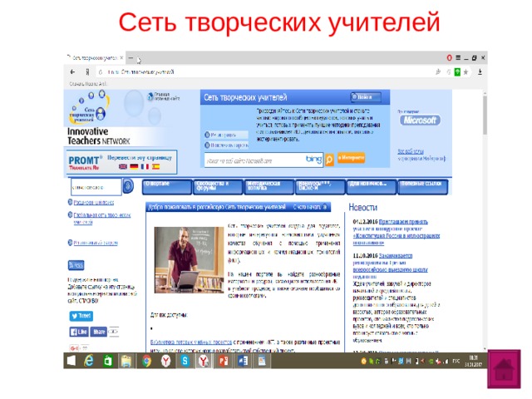
Task: Open 'всероссийскую выездную школу' news link
Action: tap(390, 269)
